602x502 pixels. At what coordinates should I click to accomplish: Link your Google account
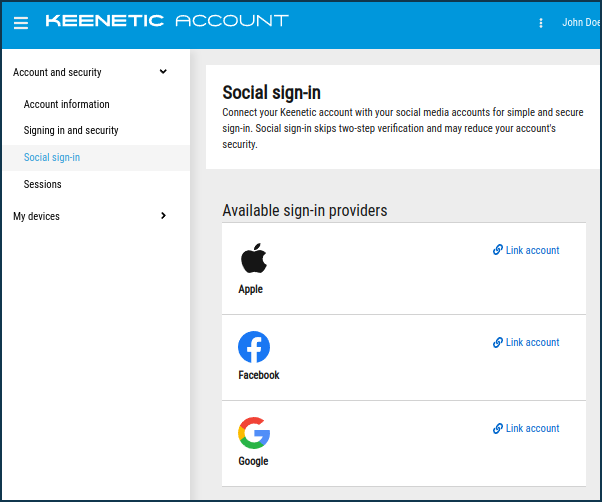tap(532, 428)
